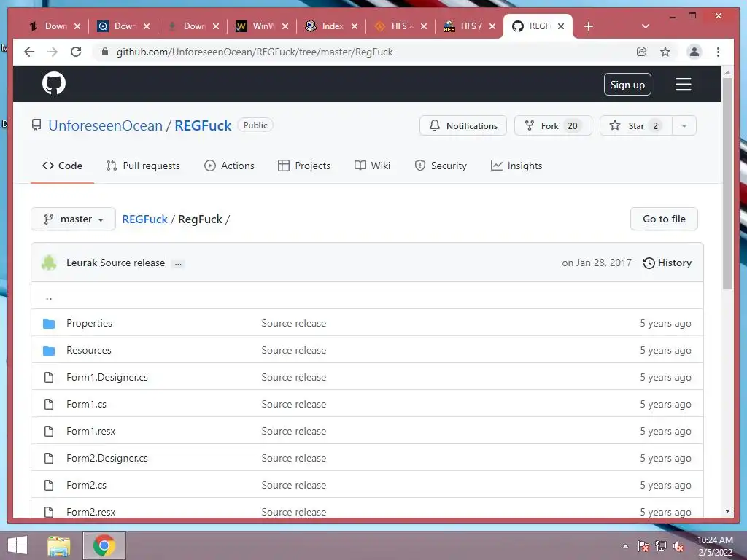Reload the page with the refresh icon

(x=76, y=52)
